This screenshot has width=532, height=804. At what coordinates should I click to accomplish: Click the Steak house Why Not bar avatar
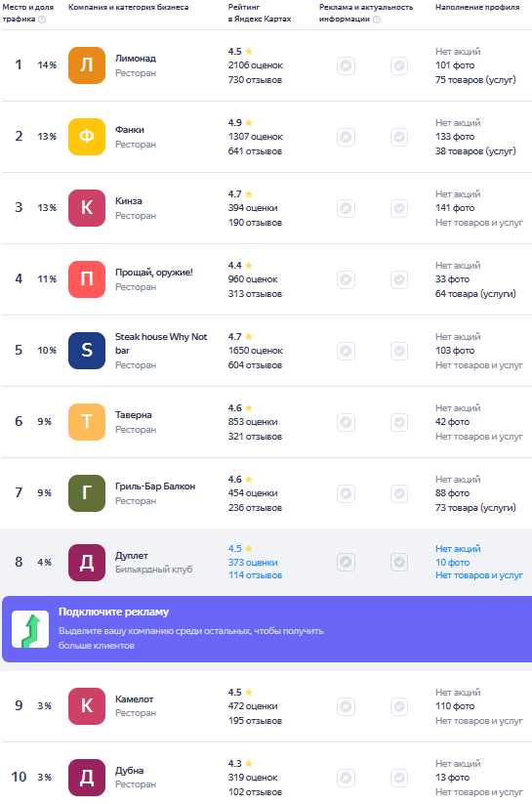[x=87, y=350]
